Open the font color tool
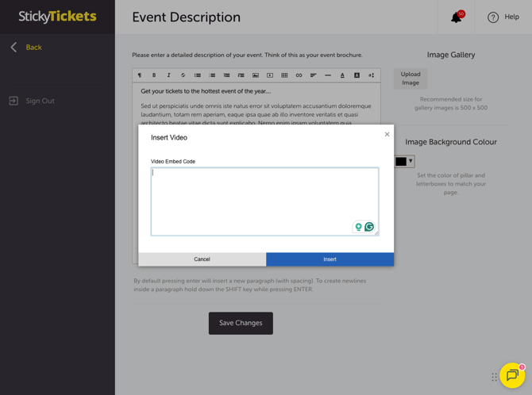 coord(342,75)
